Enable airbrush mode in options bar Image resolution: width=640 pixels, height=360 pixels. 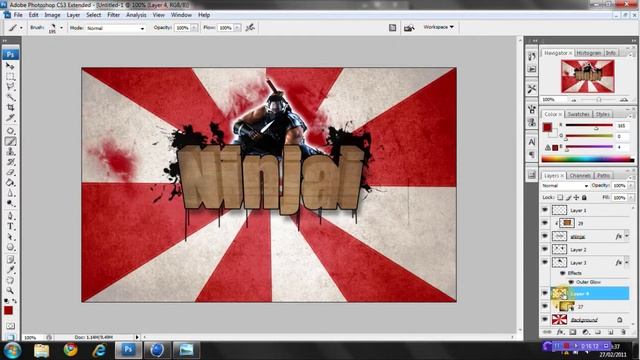tap(250, 27)
